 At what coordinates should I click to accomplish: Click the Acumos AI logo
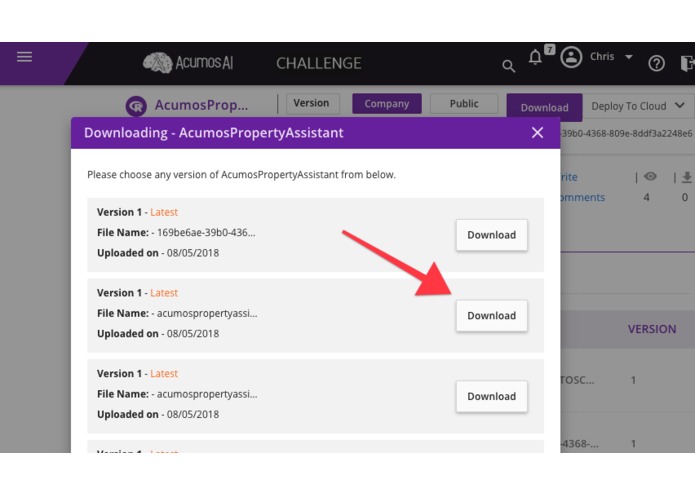(x=188, y=63)
